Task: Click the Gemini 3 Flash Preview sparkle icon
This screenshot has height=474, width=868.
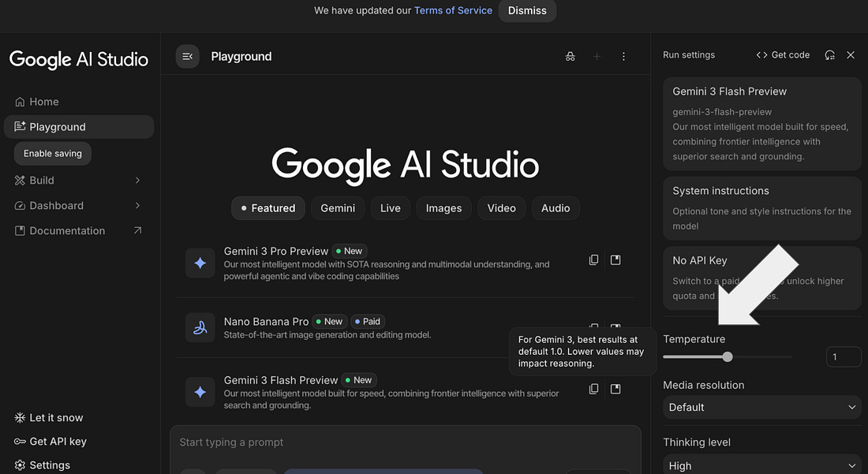Action: click(x=200, y=392)
